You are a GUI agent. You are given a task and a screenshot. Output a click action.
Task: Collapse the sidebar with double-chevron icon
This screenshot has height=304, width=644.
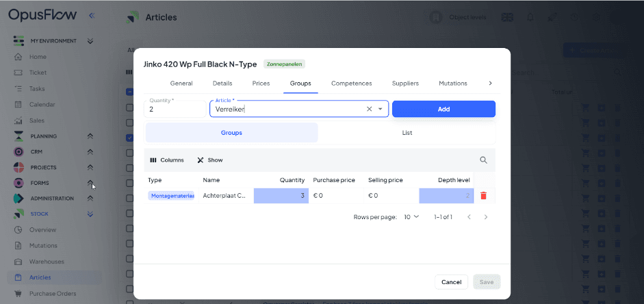92,15
